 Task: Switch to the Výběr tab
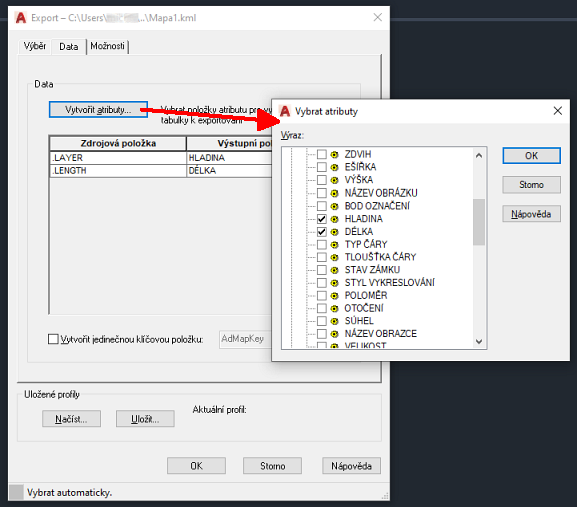click(x=35, y=46)
